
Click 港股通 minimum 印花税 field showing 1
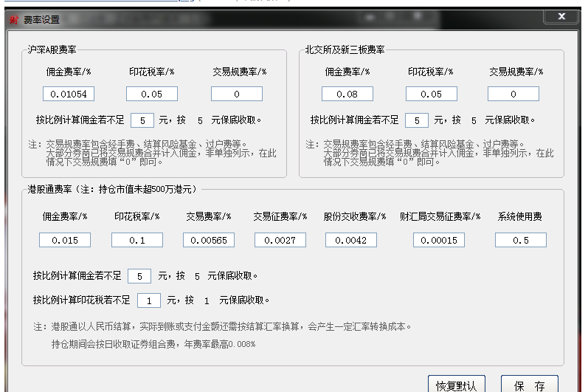[x=149, y=300]
